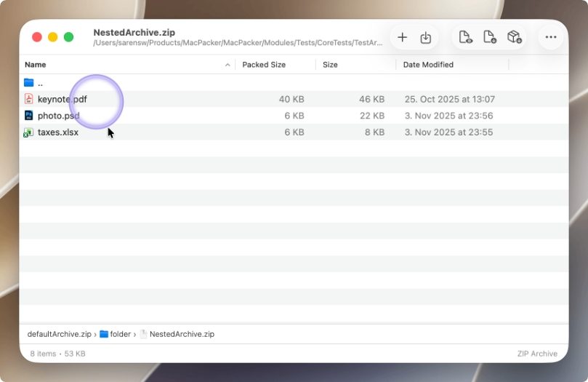Click the Photoshop icon beside photo.psd
The image size is (588, 382).
click(x=28, y=115)
